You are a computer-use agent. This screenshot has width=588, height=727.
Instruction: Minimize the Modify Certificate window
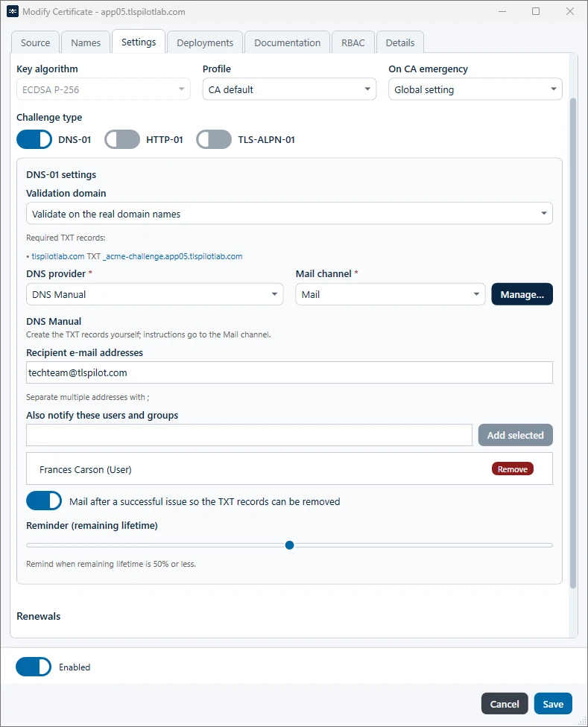[x=502, y=11]
